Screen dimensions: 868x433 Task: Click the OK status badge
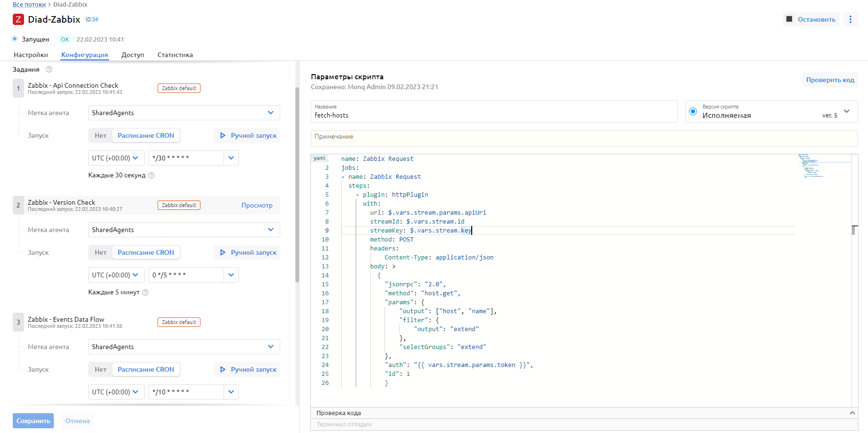point(65,39)
